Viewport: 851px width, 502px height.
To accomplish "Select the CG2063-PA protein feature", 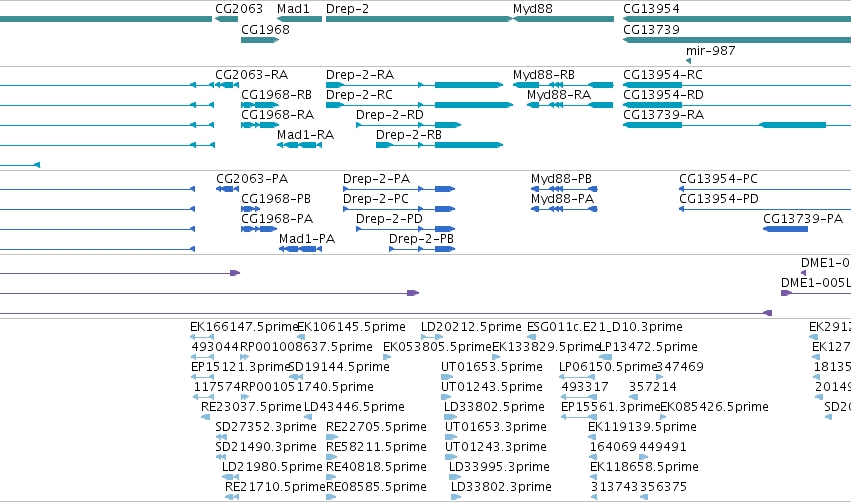I will [227, 189].
